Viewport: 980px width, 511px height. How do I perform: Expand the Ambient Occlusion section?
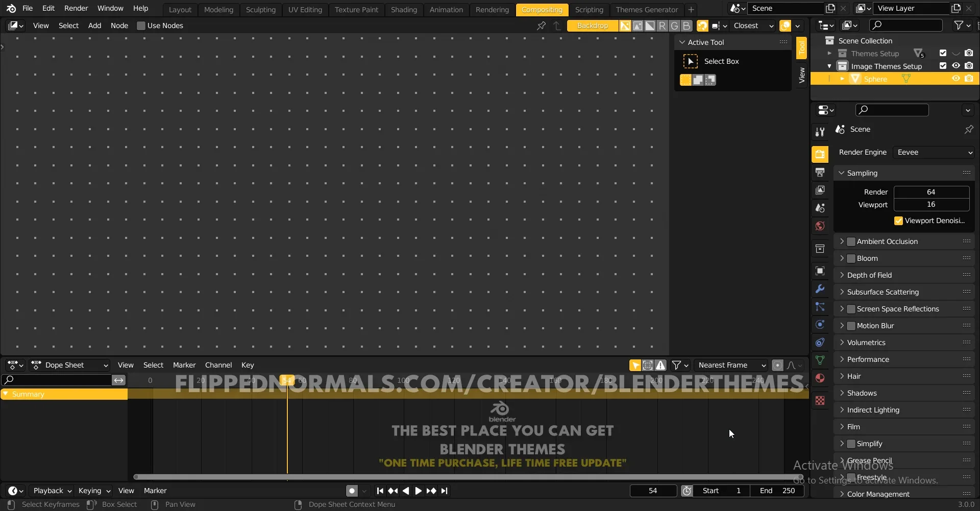tap(842, 241)
